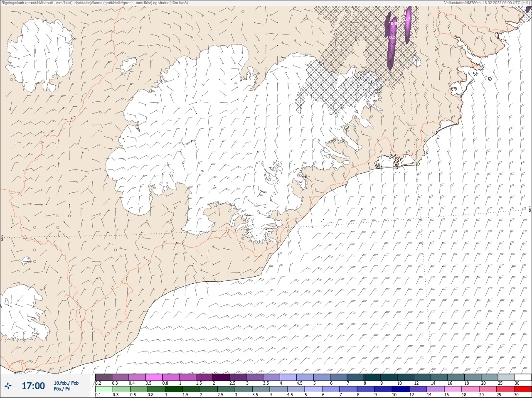Click the 17:00 forecast time
This screenshot has height=398, width=532.
pyautogui.click(x=33, y=386)
